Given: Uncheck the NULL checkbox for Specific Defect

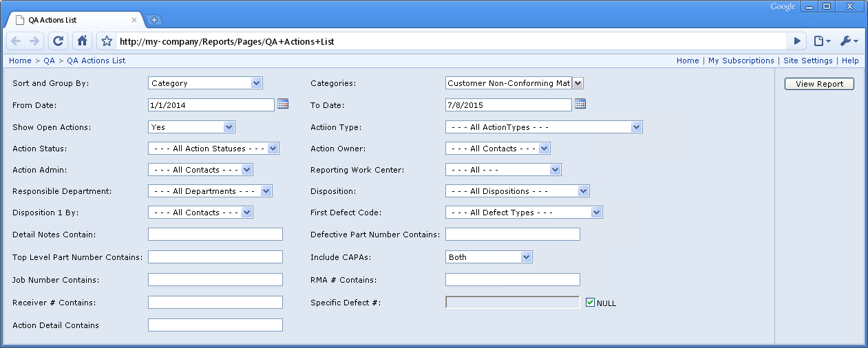Looking at the screenshot, I should (x=590, y=302).
